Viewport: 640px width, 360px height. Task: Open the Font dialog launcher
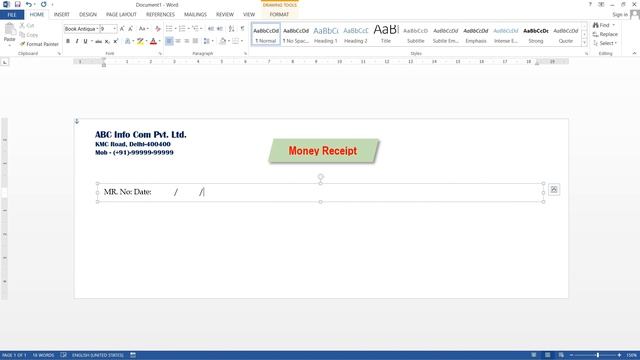[160, 53]
